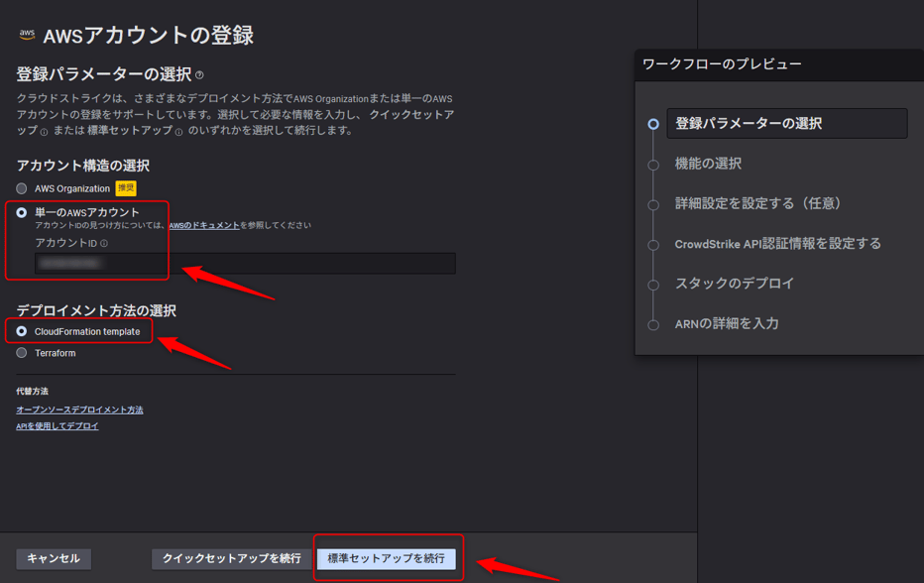
Task: Click the AWS logo icon in the header
Action: tap(27, 35)
